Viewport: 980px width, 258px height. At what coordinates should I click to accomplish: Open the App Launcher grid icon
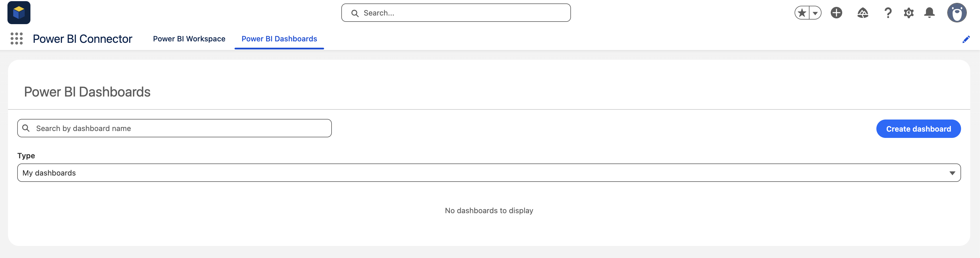point(16,38)
